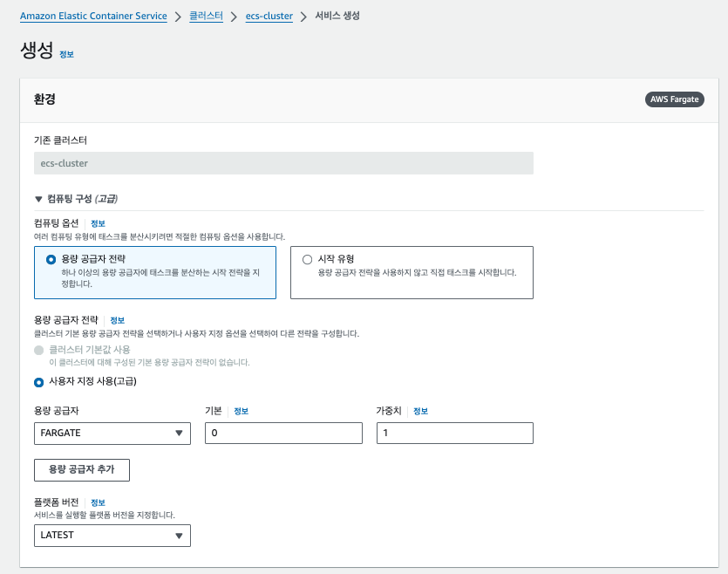Click the disabled 기존 클러스터 ecs-cluster field
Image resolution: width=728 pixels, height=574 pixels.
pos(283,163)
